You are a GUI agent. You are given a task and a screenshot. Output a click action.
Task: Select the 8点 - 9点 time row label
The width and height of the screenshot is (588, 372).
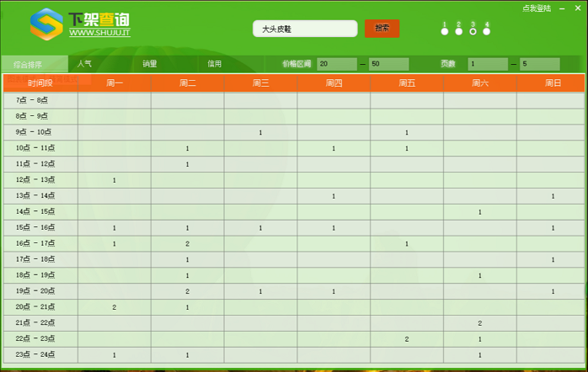point(32,116)
